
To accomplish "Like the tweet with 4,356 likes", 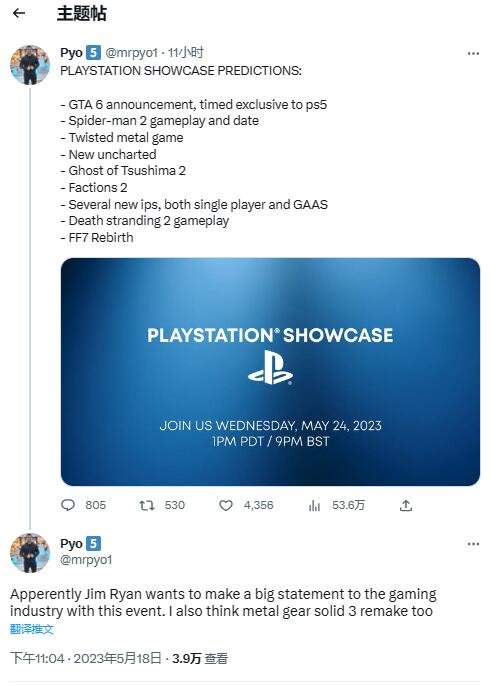I will point(226,505).
